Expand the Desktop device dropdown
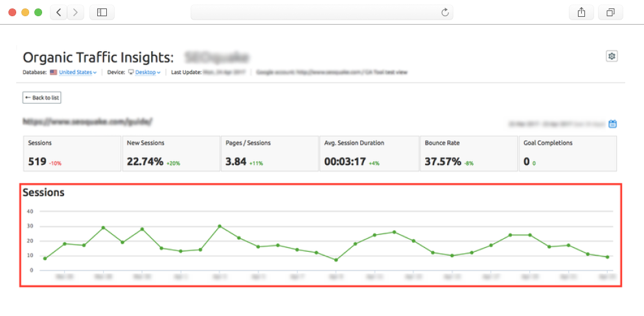This screenshot has height=316, width=644. 148,73
